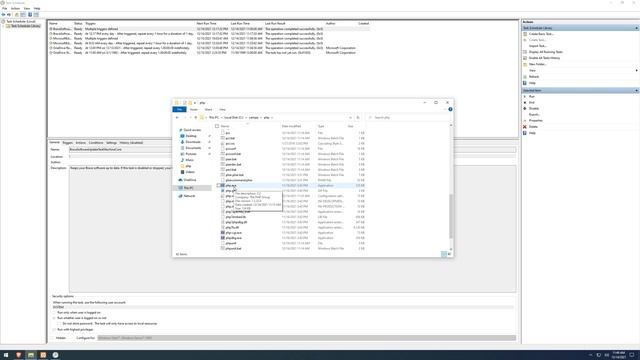
Task: Select the php.exe file in Explorer
Action: 231,186
